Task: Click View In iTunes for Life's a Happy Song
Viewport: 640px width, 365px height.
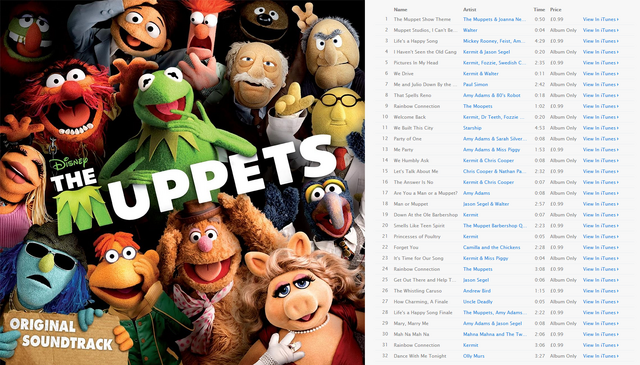Action: point(600,41)
